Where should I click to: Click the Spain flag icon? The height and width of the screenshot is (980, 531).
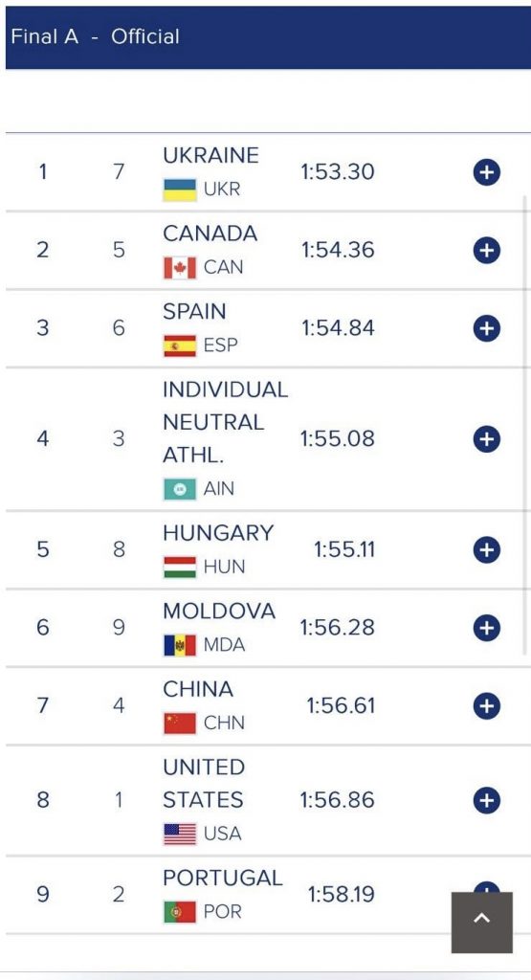click(180, 345)
